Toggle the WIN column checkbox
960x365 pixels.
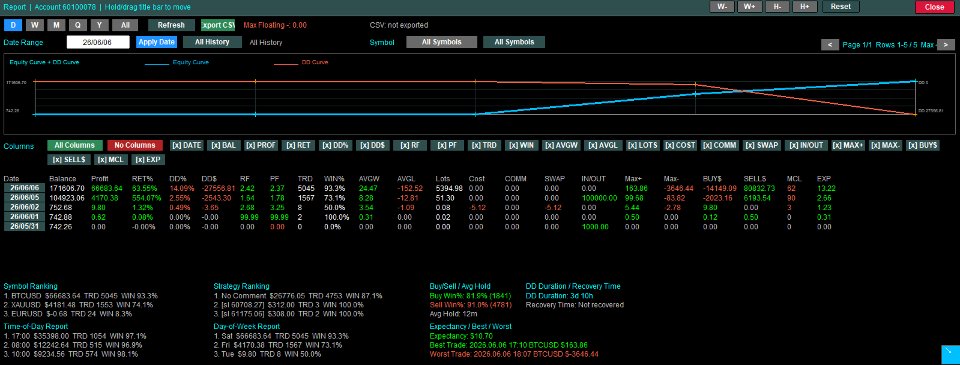(522, 146)
